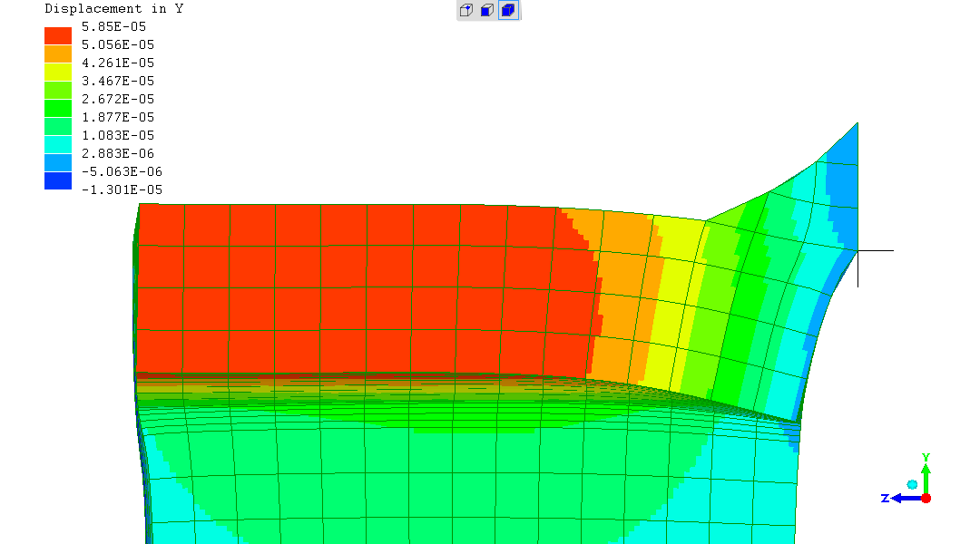Click the crosshair marker at model's right edge

click(857, 250)
